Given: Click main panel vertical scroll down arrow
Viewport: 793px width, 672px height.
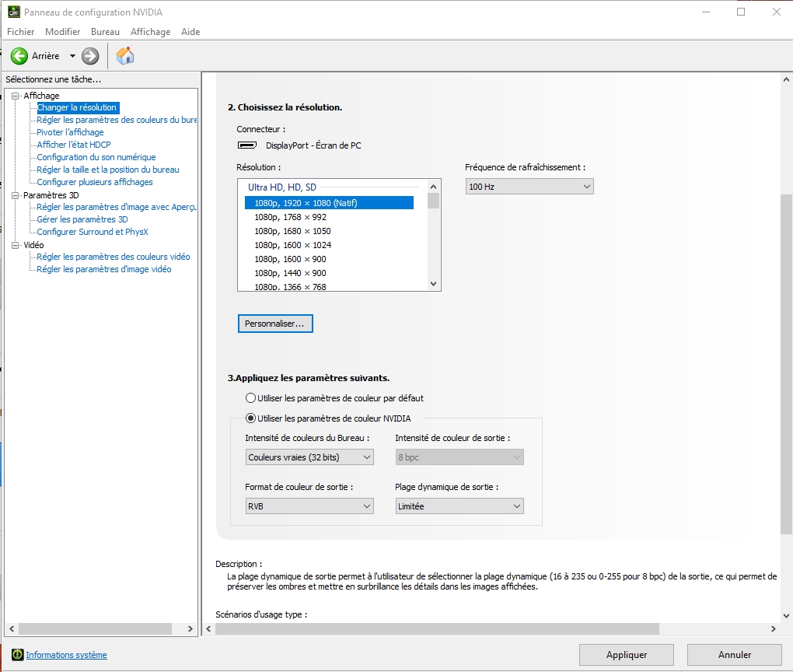Looking at the screenshot, I should click(786, 616).
